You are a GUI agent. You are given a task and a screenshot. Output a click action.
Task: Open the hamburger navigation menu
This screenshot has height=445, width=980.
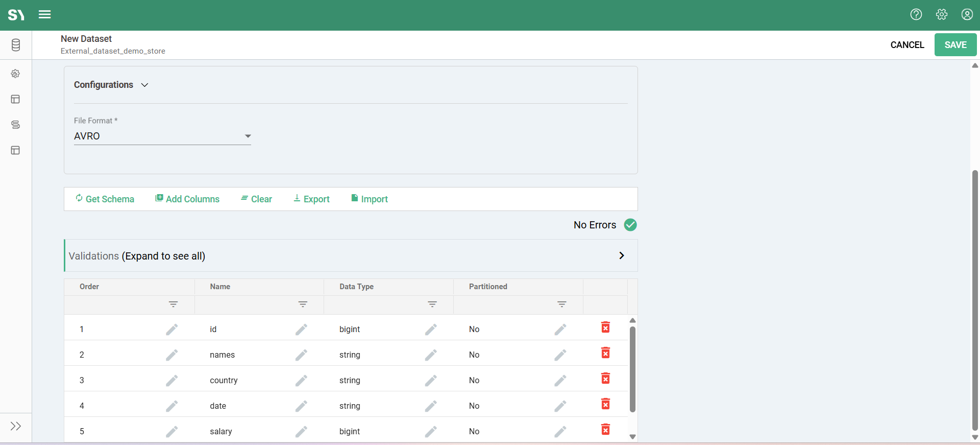click(x=45, y=14)
